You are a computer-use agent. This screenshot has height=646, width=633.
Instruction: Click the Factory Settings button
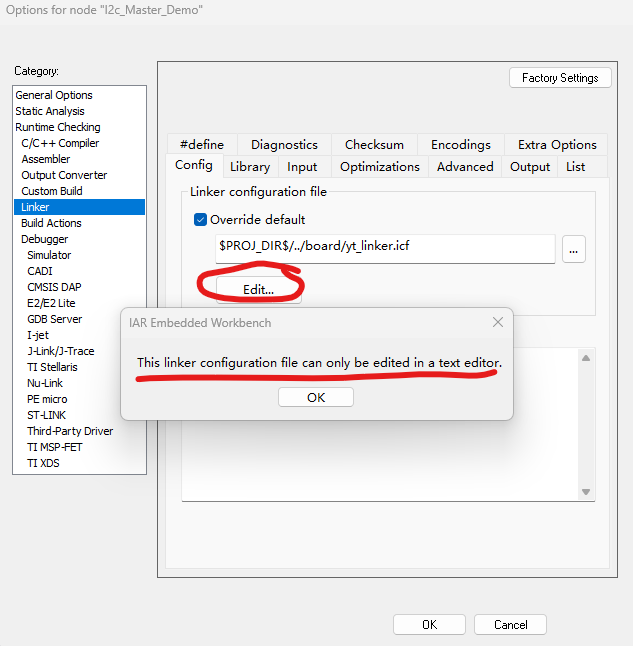559,78
